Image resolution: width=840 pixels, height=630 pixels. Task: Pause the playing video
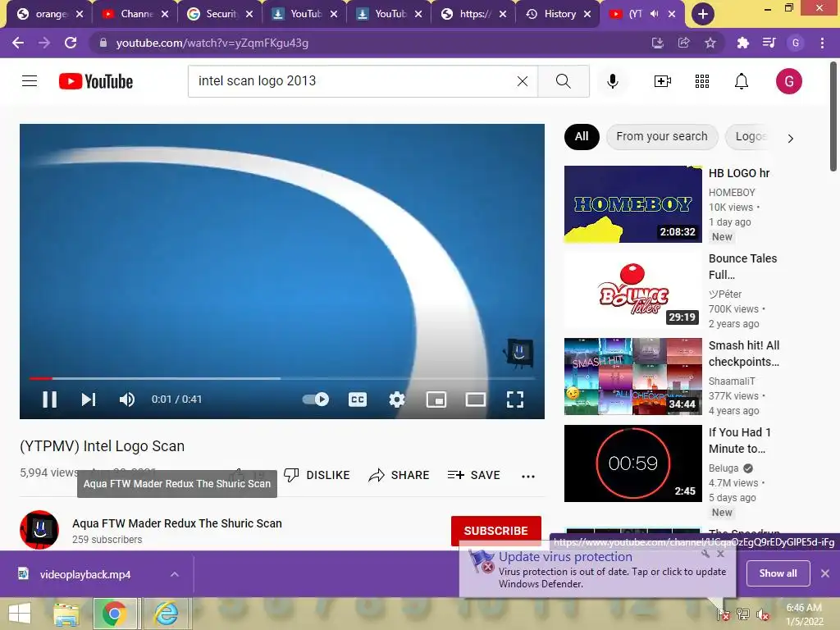[49, 399]
